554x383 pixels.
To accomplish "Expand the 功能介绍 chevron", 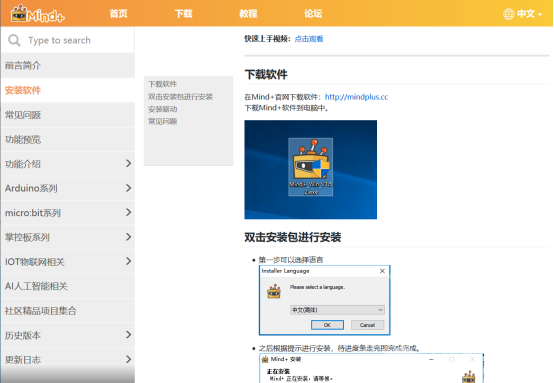I will pos(128,164).
